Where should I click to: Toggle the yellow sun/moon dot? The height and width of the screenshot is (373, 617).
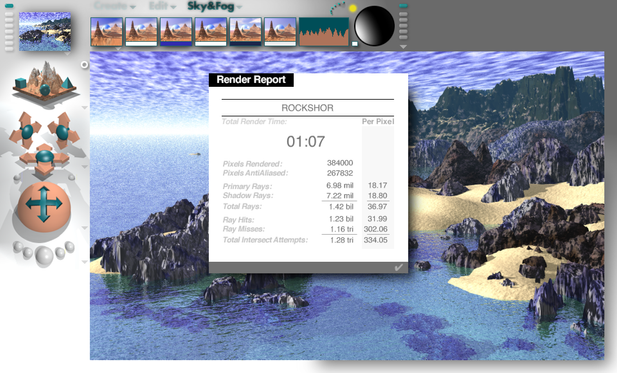point(353,8)
